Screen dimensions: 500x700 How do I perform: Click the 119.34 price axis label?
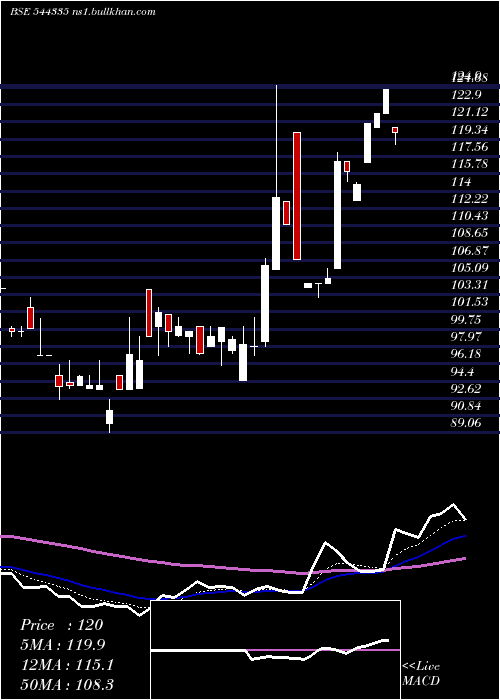point(469,129)
